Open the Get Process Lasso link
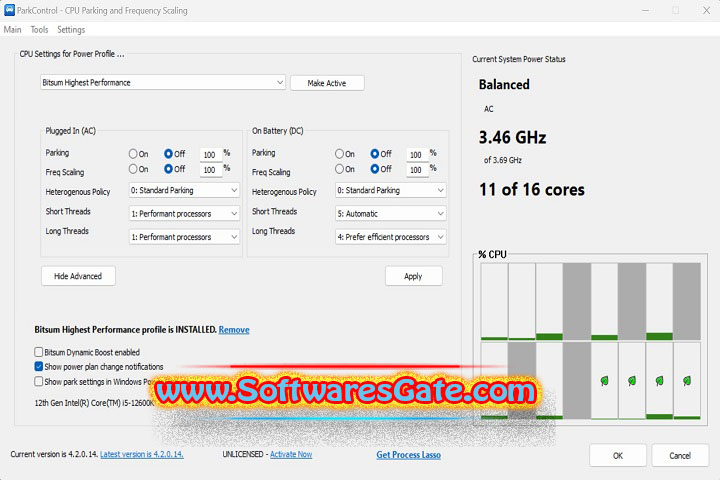This screenshot has height=480, width=720. 409,455
